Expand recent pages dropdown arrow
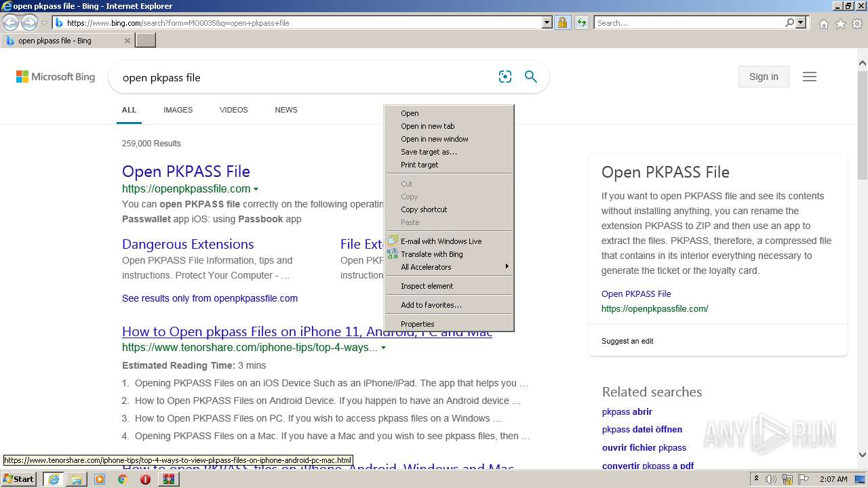This screenshot has height=488, width=868. 44,23
